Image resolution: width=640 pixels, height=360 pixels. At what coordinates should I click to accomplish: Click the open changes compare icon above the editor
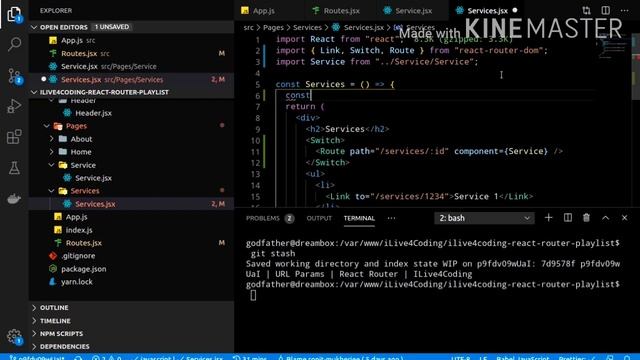coord(586,11)
